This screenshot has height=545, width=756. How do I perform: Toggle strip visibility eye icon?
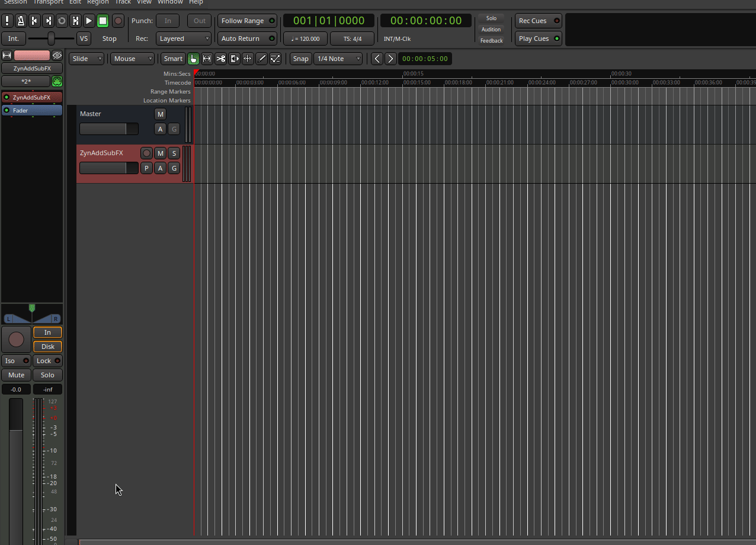[x=57, y=55]
